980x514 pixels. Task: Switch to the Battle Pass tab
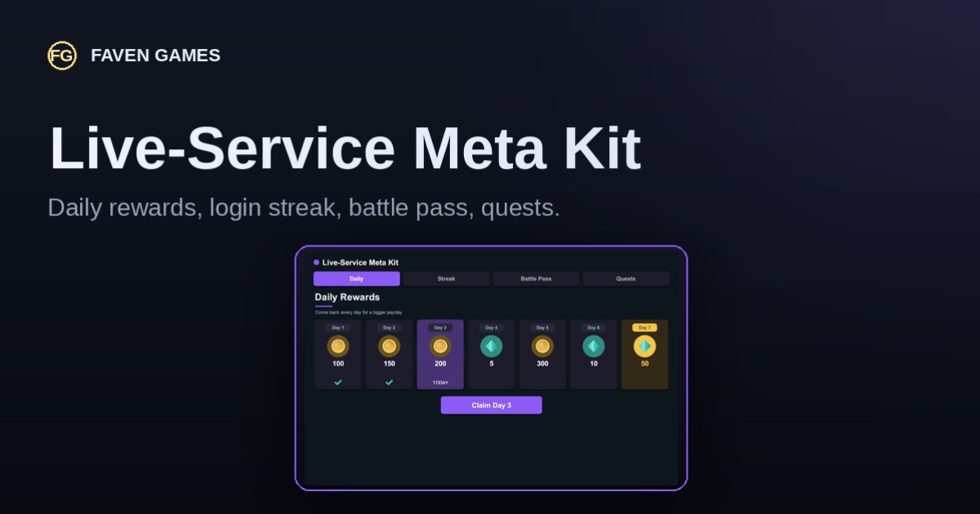[536, 279]
